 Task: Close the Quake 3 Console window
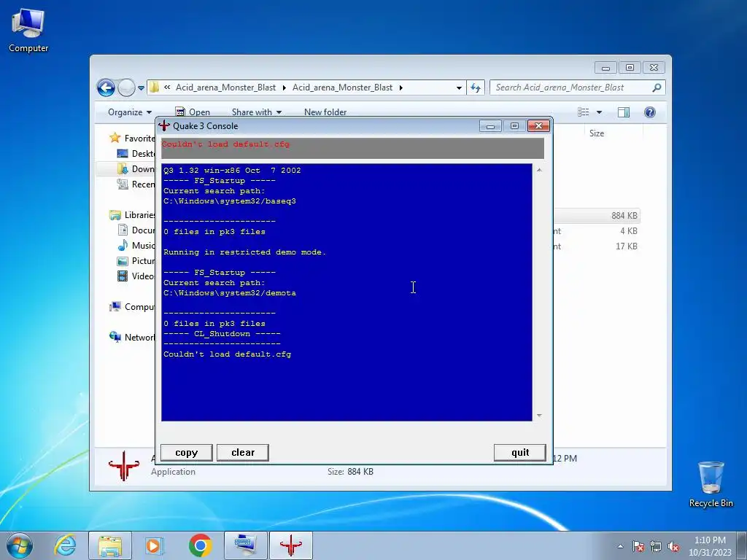tap(538, 125)
